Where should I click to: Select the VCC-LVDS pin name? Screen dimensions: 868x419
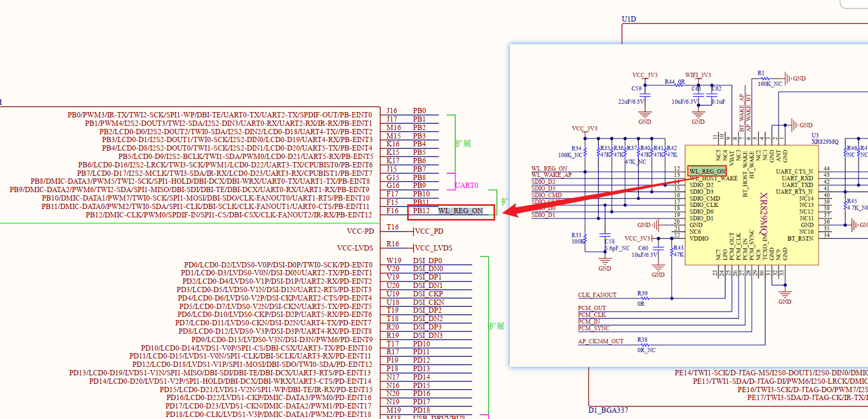pyautogui.click(x=355, y=248)
